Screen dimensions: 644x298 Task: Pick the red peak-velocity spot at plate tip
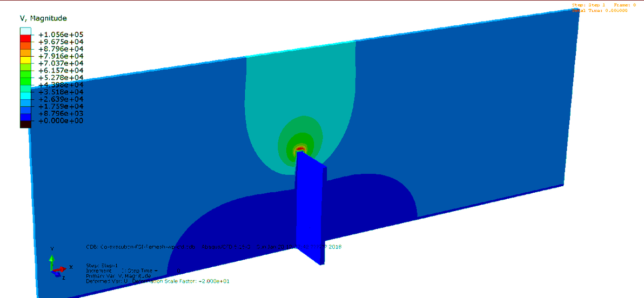click(300, 148)
